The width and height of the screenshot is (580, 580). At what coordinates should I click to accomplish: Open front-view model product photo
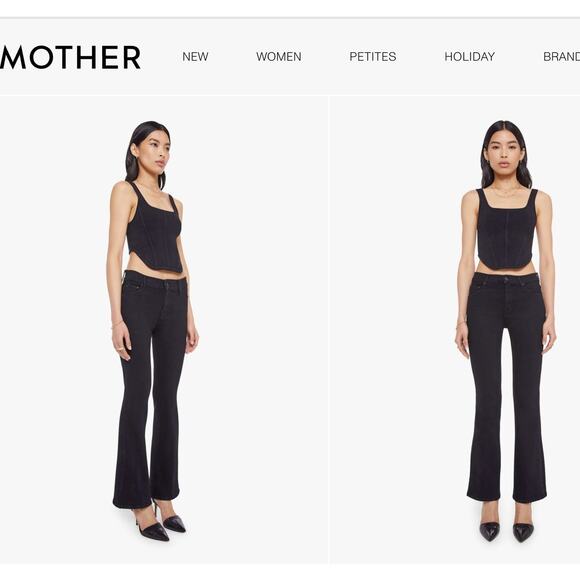point(455,330)
